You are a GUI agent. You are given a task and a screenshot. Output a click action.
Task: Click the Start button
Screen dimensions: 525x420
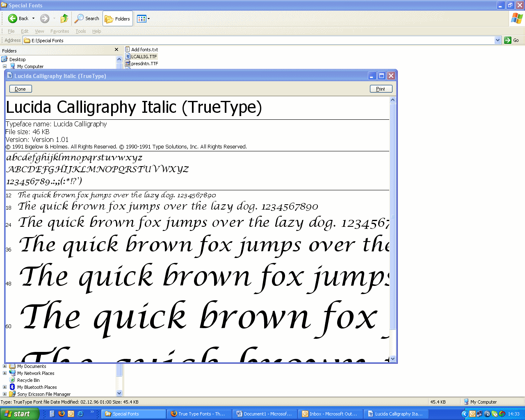pos(19,414)
